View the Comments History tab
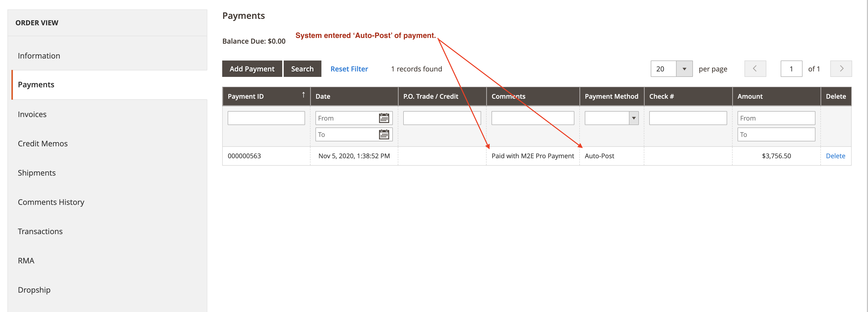Screen dimensions: 868x312 (51, 202)
